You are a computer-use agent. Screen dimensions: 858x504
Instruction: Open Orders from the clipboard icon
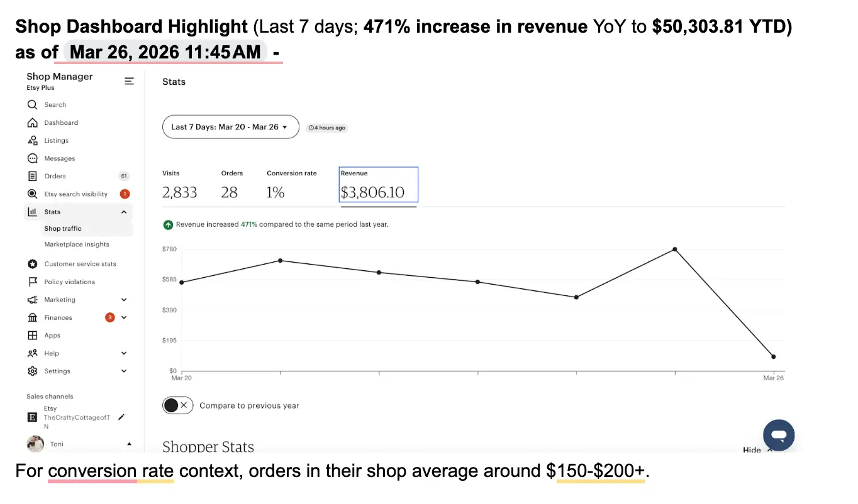(x=32, y=176)
